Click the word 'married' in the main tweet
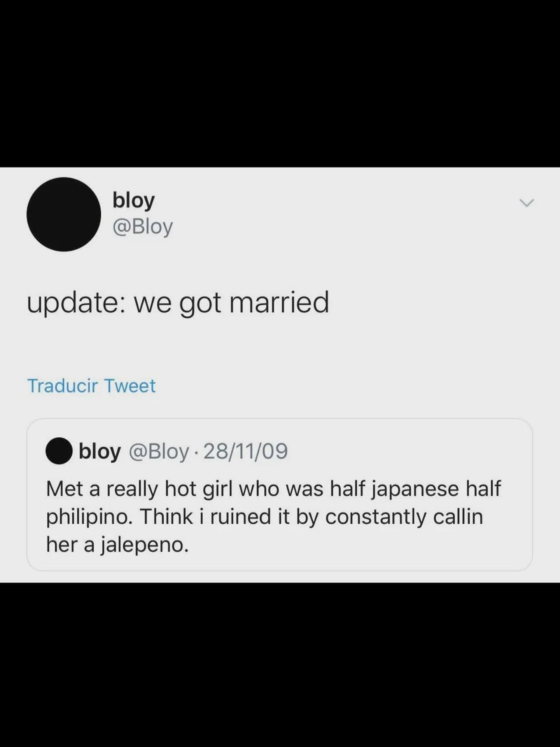This screenshot has height=747, width=560. (x=279, y=303)
